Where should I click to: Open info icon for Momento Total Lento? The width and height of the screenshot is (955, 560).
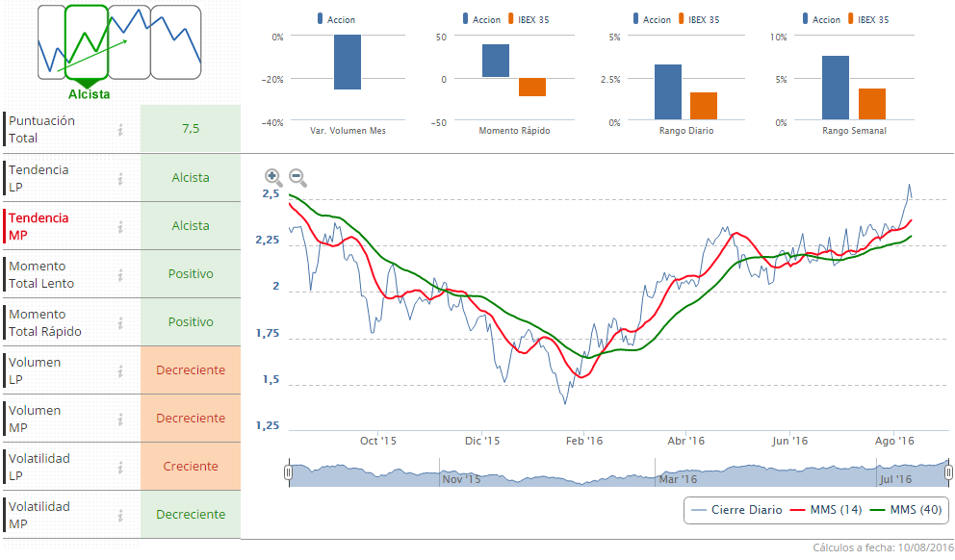[120, 274]
